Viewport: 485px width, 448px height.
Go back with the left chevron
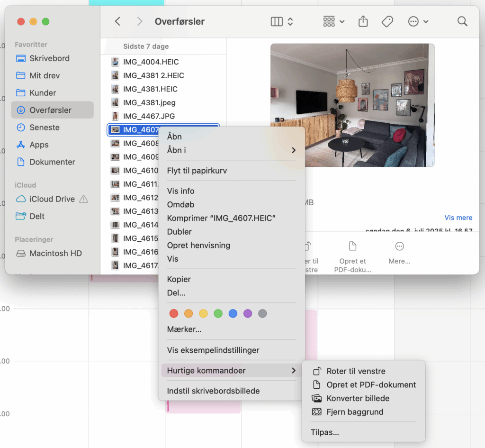click(x=118, y=21)
